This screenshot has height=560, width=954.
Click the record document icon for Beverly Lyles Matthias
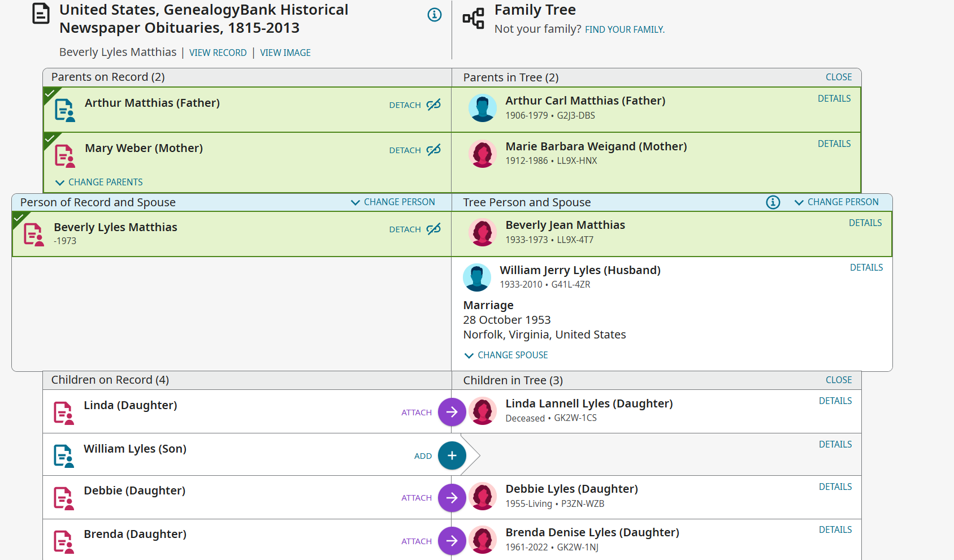34,233
